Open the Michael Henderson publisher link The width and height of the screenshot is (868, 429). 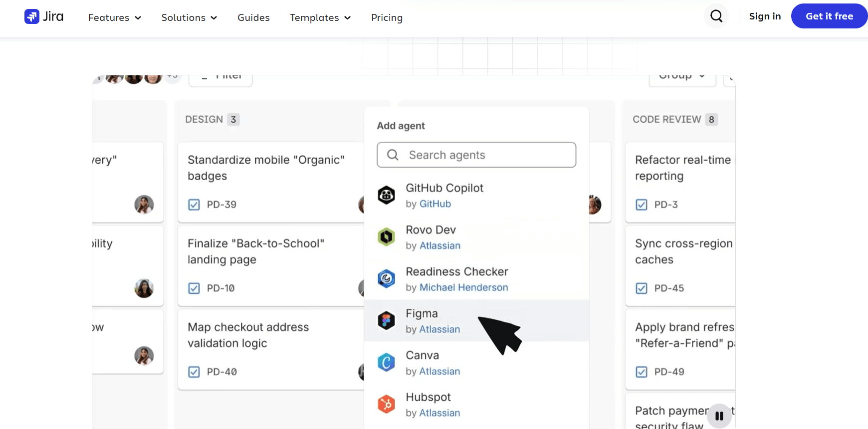(x=464, y=288)
